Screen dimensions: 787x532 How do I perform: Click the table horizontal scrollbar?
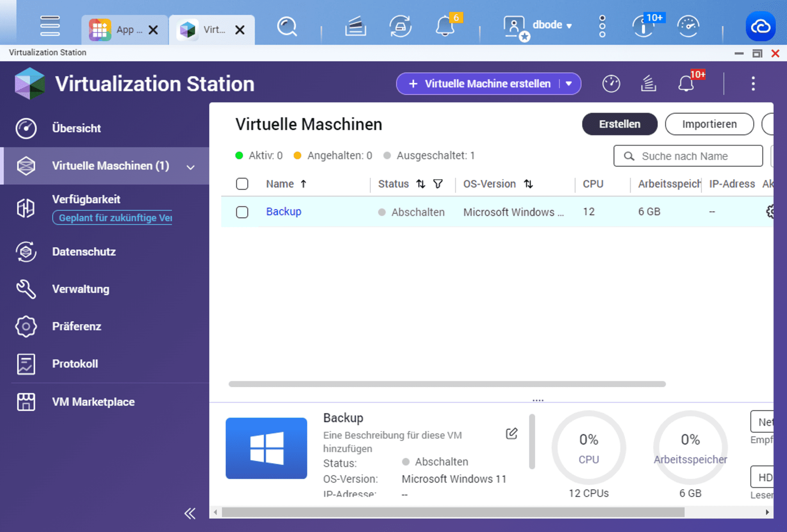pyautogui.click(x=447, y=384)
